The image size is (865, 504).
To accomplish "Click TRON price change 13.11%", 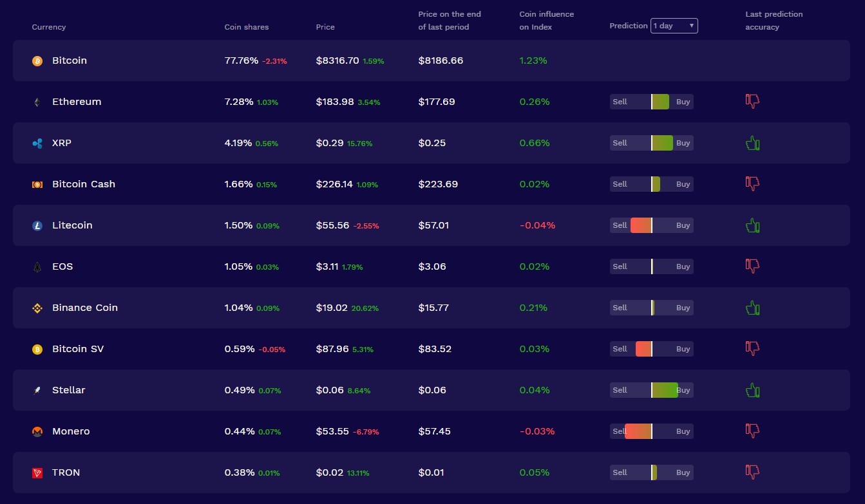I will click(x=358, y=473).
